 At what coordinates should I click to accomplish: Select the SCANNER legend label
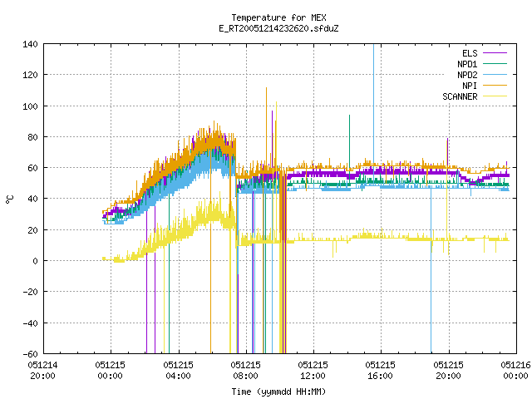(460, 96)
